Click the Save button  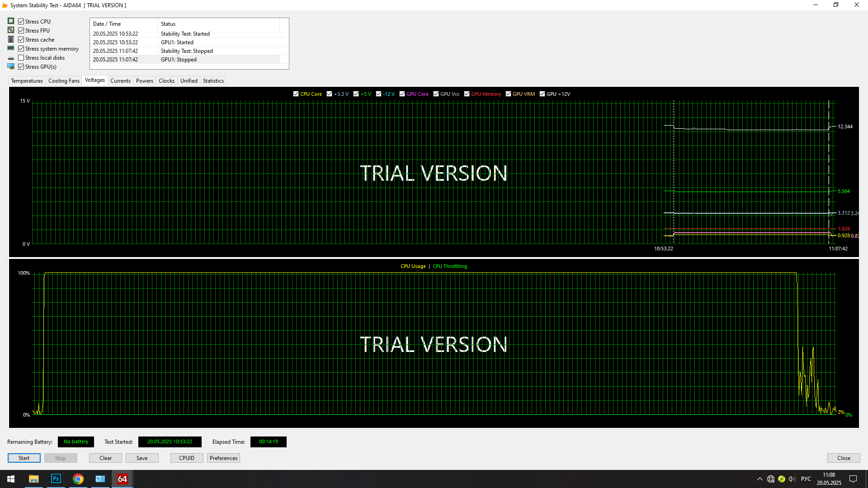(x=142, y=458)
